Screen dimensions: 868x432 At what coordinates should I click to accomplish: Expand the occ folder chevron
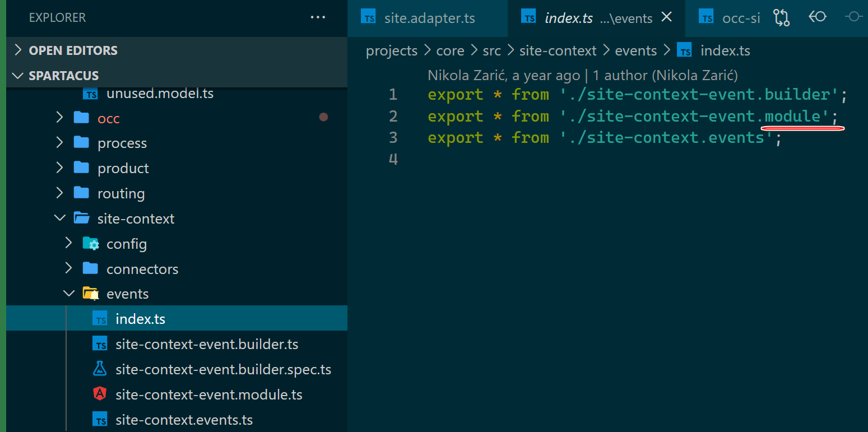pos(60,118)
